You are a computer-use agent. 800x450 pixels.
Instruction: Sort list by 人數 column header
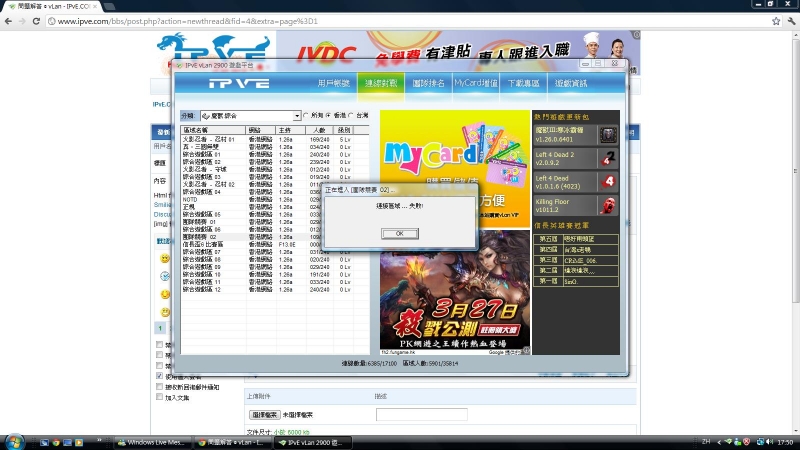319,130
